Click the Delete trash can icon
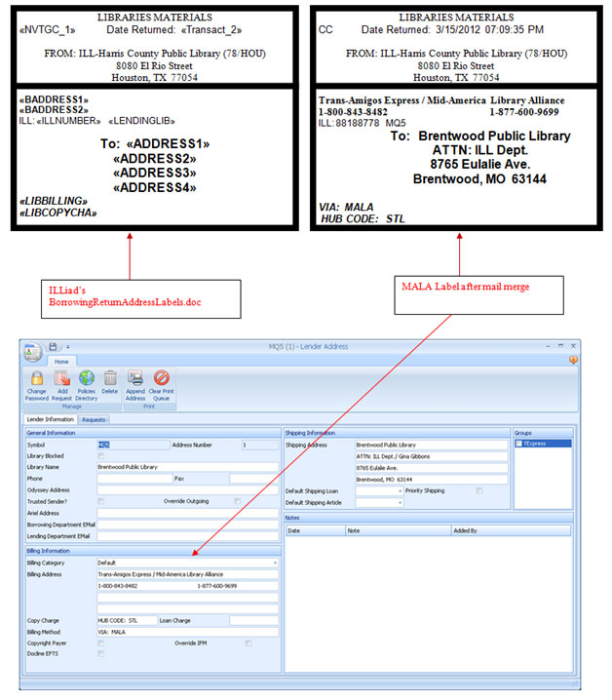Screen dimensions: 612x700 pyautogui.click(x=110, y=378)
